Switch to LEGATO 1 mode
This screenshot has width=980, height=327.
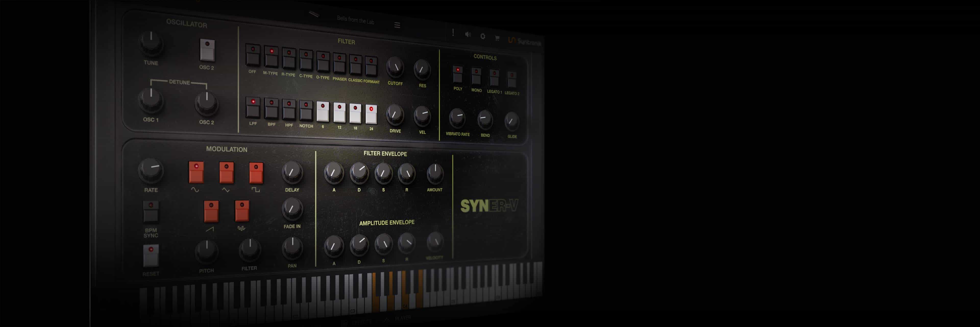coord(494,78)
